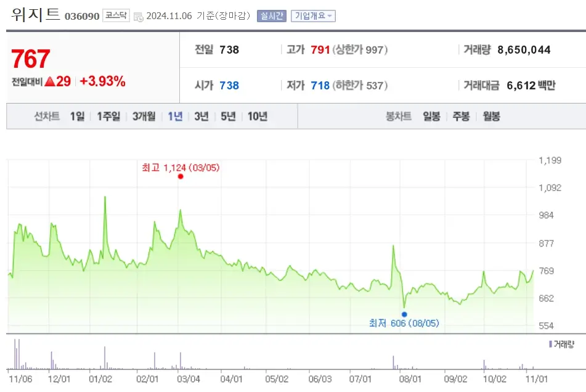
Task: Switch to the 선차트 view
Action: 47,115
